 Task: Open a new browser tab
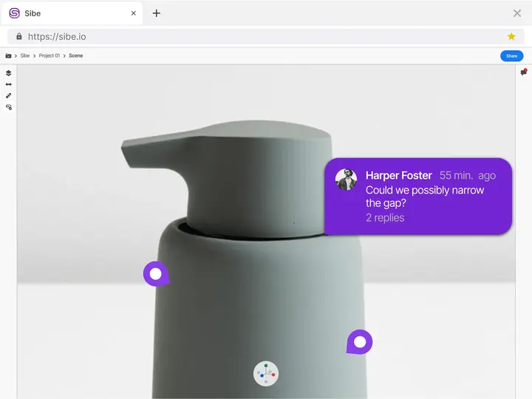coord(157,13)
